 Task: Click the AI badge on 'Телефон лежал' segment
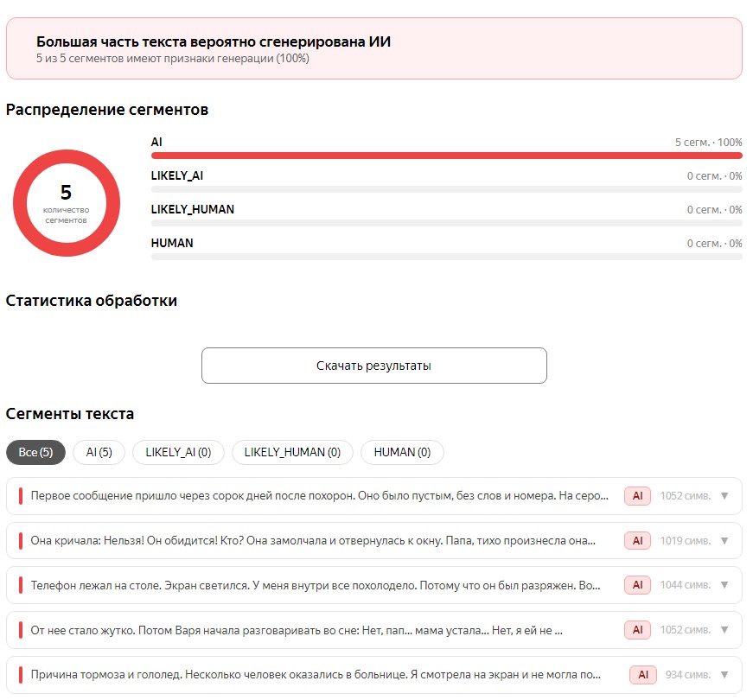[x=637, y=585]
